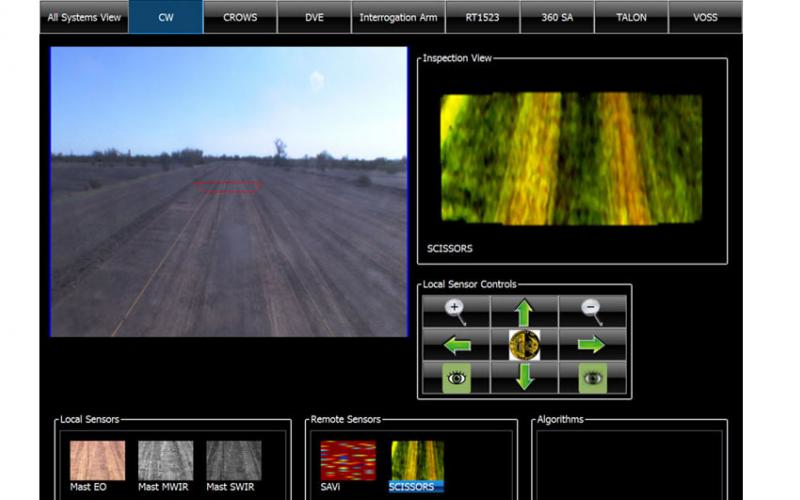Pan sensor right with green arrow

(592, 345)
